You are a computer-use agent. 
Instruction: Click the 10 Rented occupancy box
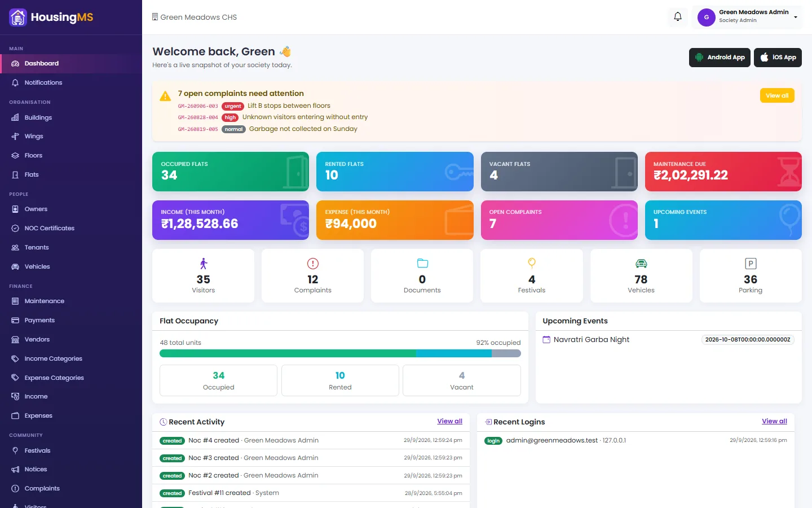tap(340, 380)
